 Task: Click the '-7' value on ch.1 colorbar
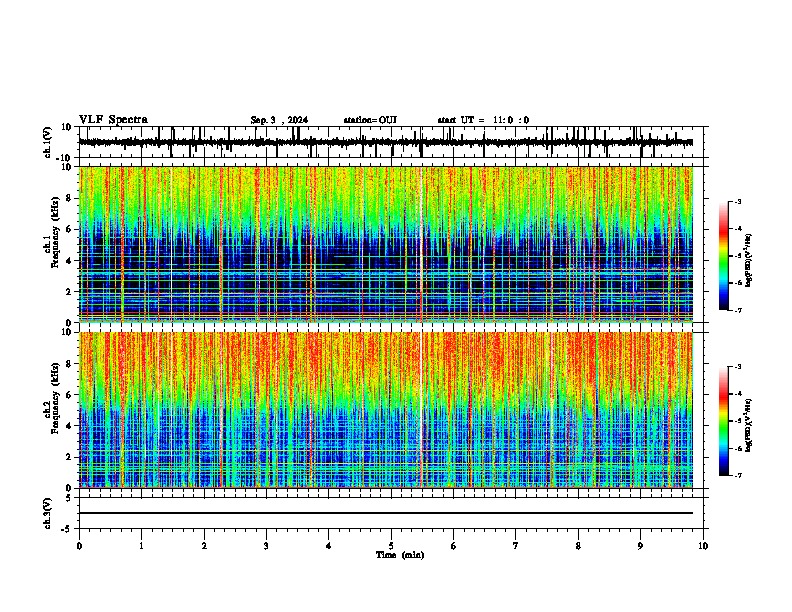pos(737,310)
